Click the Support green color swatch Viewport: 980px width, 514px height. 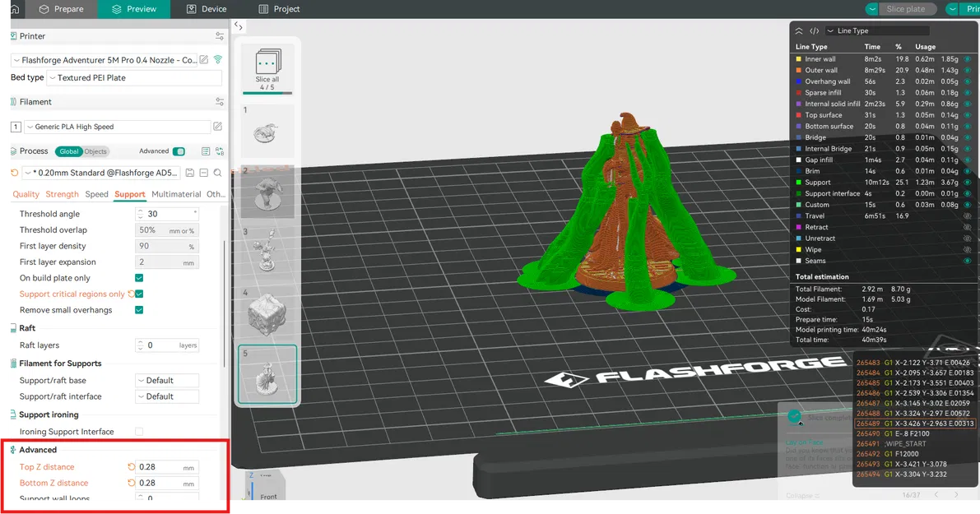coord(798,183)
